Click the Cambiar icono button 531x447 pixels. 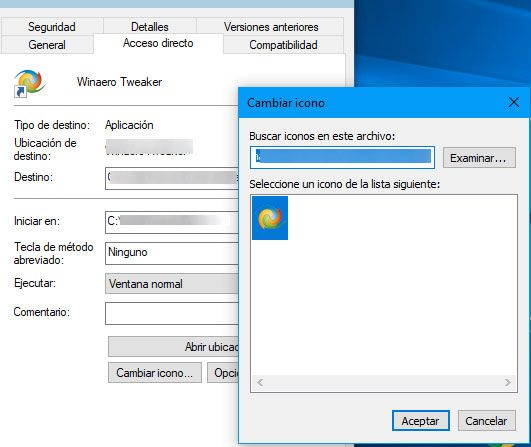tap(155, 372)
